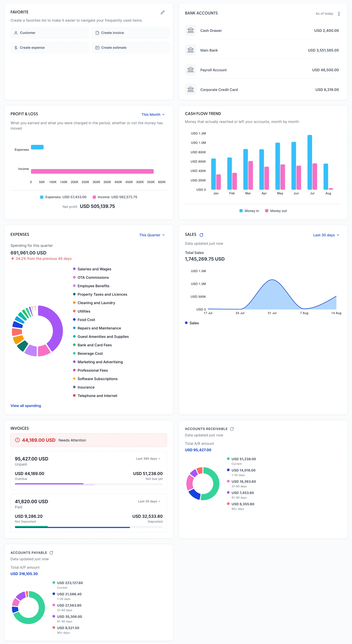Click the document icon on Create invoice
This screenshot has width=352, height=644.
pos(97,33)
